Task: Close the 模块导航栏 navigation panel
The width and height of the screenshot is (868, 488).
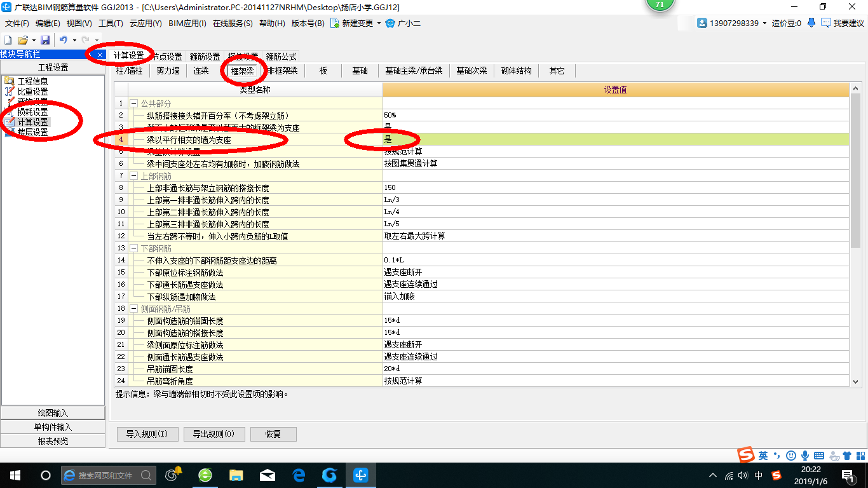Action: click(x=100, y=55)
